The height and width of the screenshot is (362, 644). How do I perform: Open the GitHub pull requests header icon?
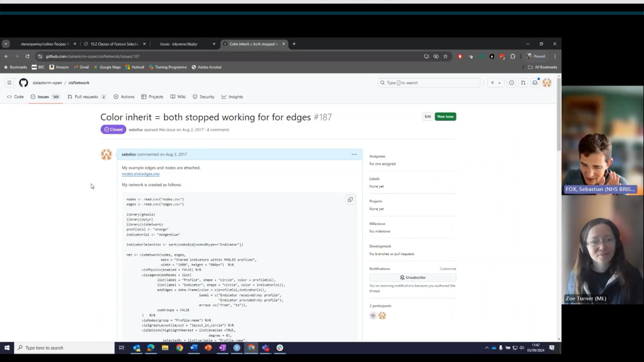click(523, 82)
